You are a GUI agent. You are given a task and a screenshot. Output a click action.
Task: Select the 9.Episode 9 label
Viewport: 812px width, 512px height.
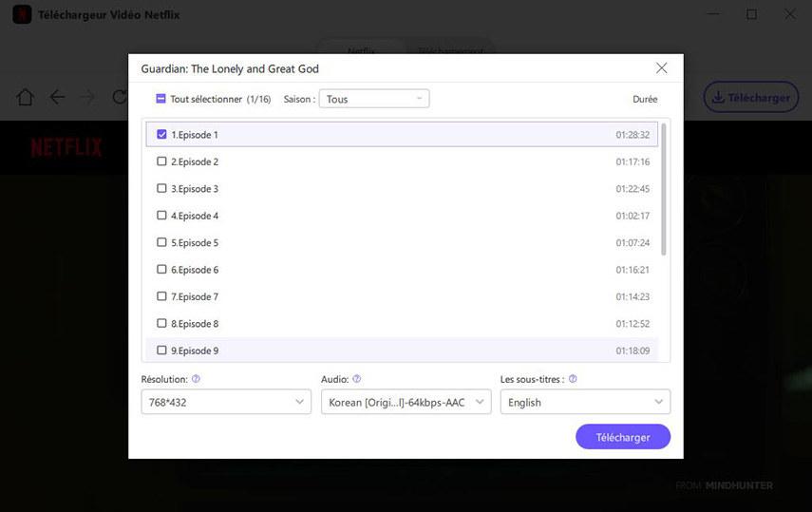(x=195, y=351)
